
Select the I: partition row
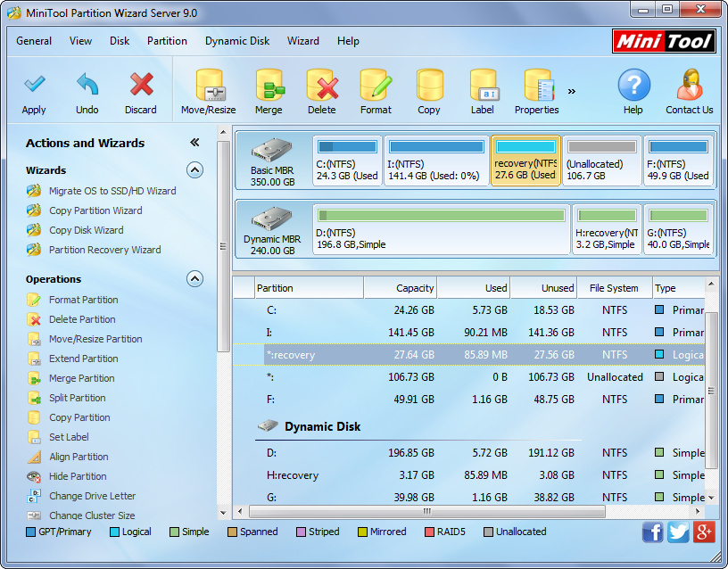point(469,333)
